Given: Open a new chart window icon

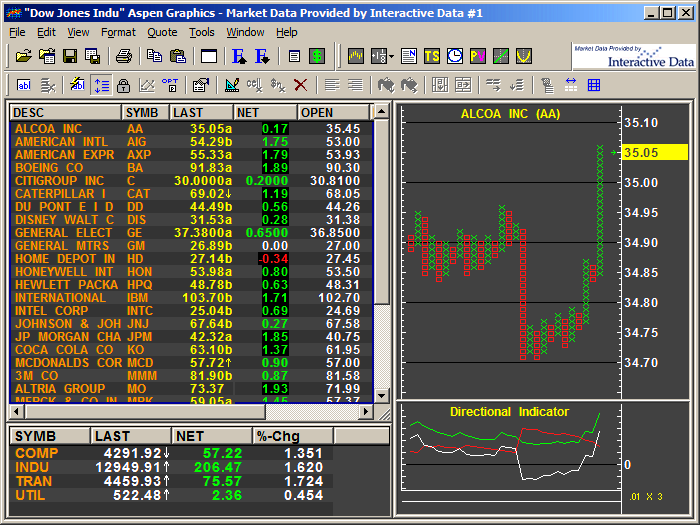Looking at the screenshot, I should pyautogui.click(x=356, y=56).
